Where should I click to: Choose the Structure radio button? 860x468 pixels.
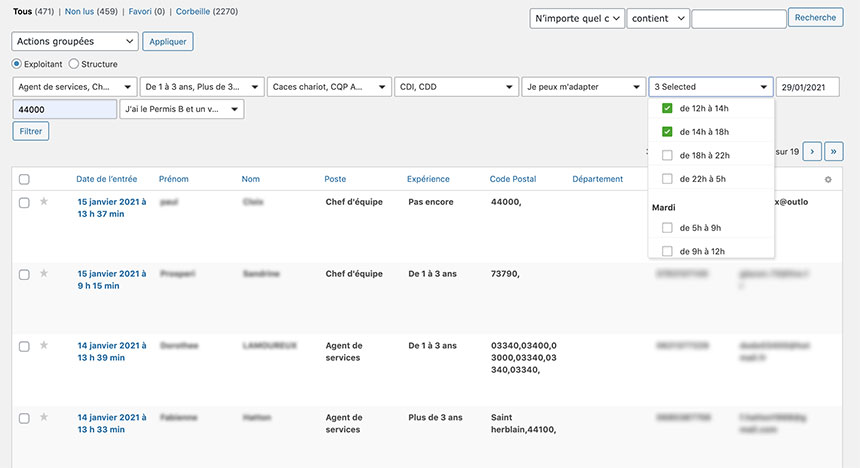coord(73,64)
